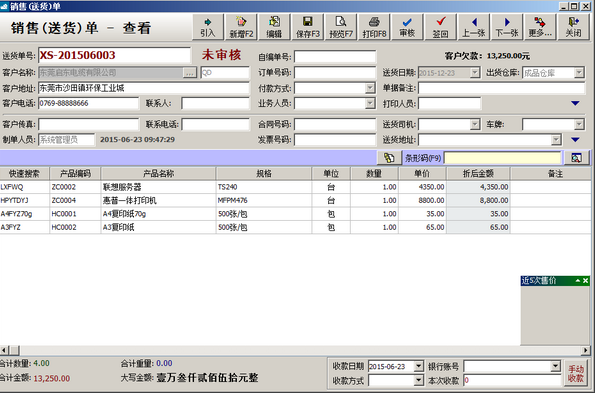
Task: Click the 签回 red checkmark icon
Action: (440, 27)
